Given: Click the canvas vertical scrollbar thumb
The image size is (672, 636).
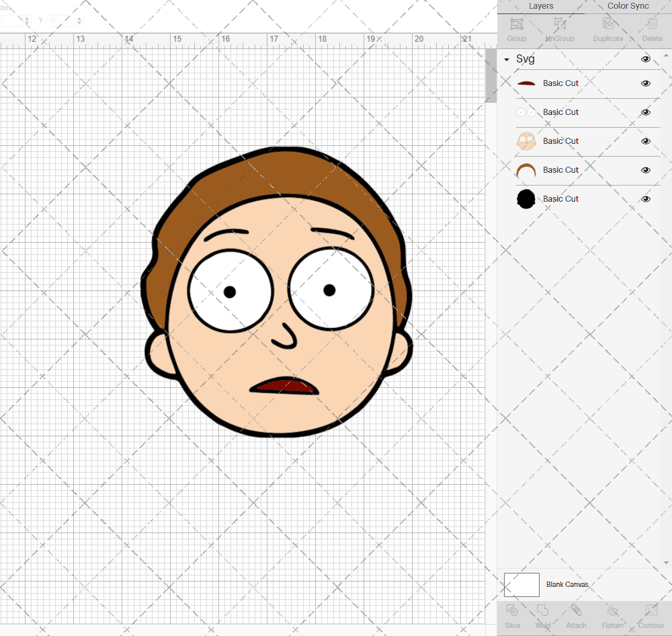Looking at the screenshot, I should pos(491,75).
